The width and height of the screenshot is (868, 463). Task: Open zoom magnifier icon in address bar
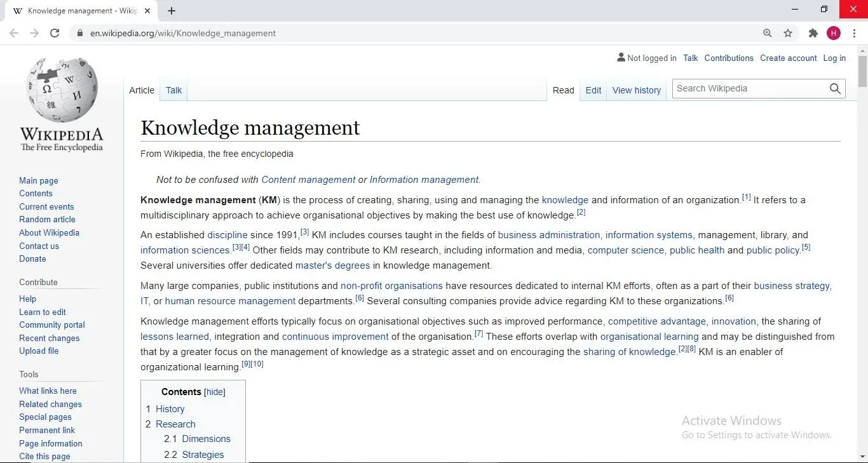tap(768, 33)
